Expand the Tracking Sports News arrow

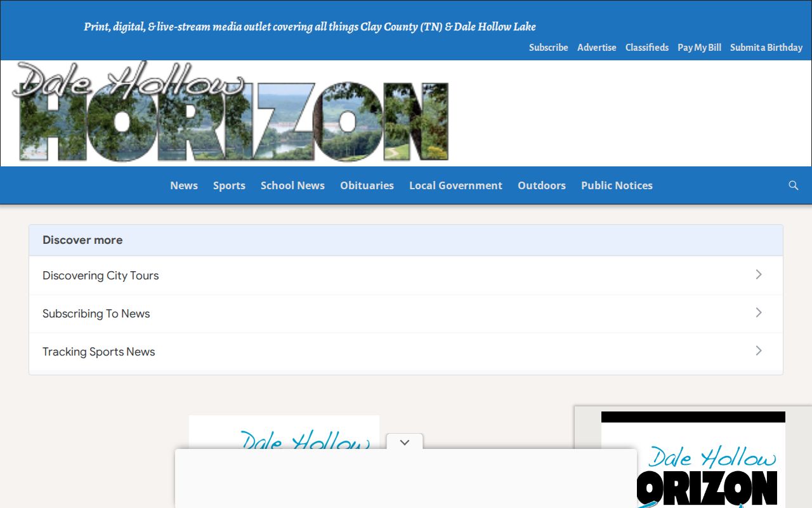coord(759,351)
